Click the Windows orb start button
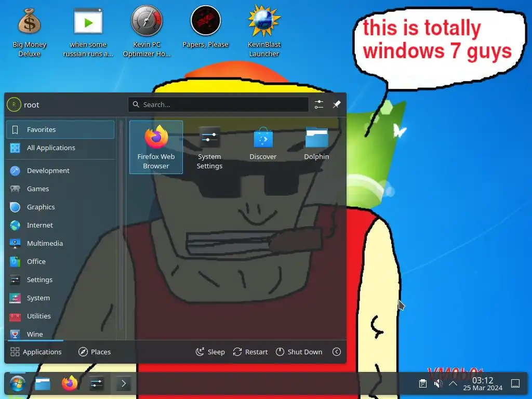532x399 pixels. [x=18, y=384]
